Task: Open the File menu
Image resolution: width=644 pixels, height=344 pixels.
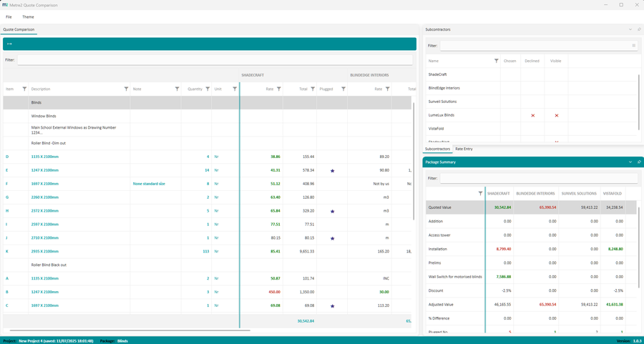Action: 9,17
